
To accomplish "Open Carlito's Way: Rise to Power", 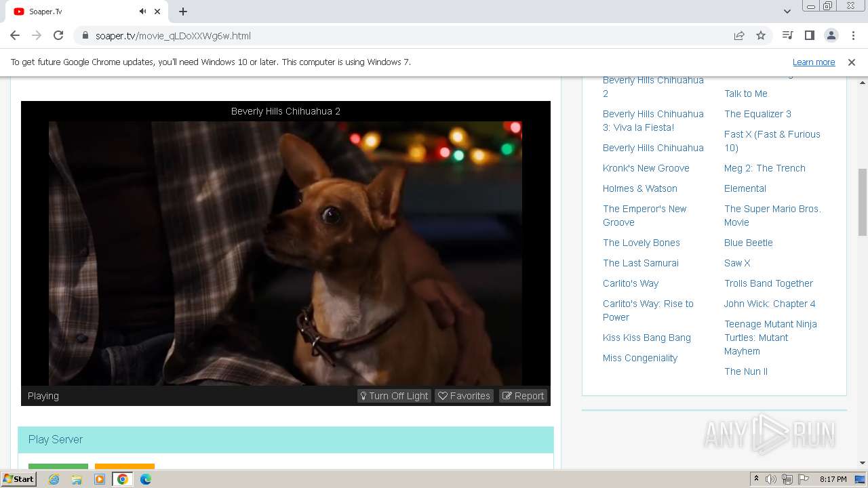I will [x=648, y=310].
